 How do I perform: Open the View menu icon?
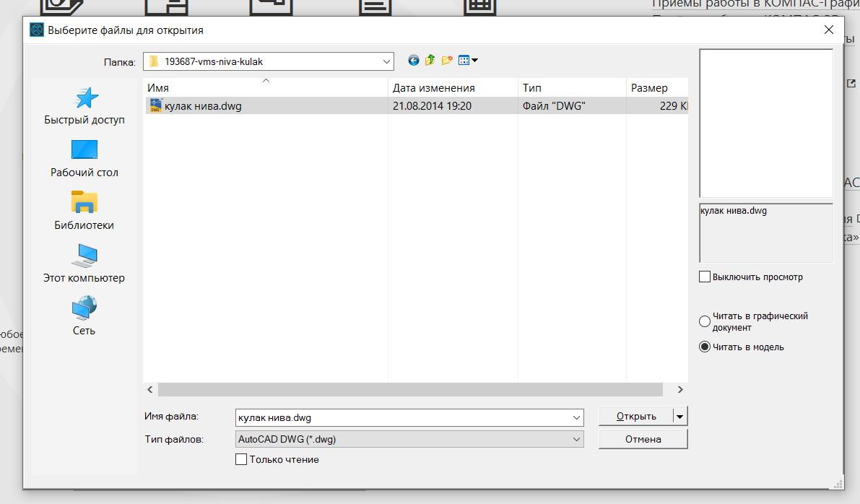468,61
